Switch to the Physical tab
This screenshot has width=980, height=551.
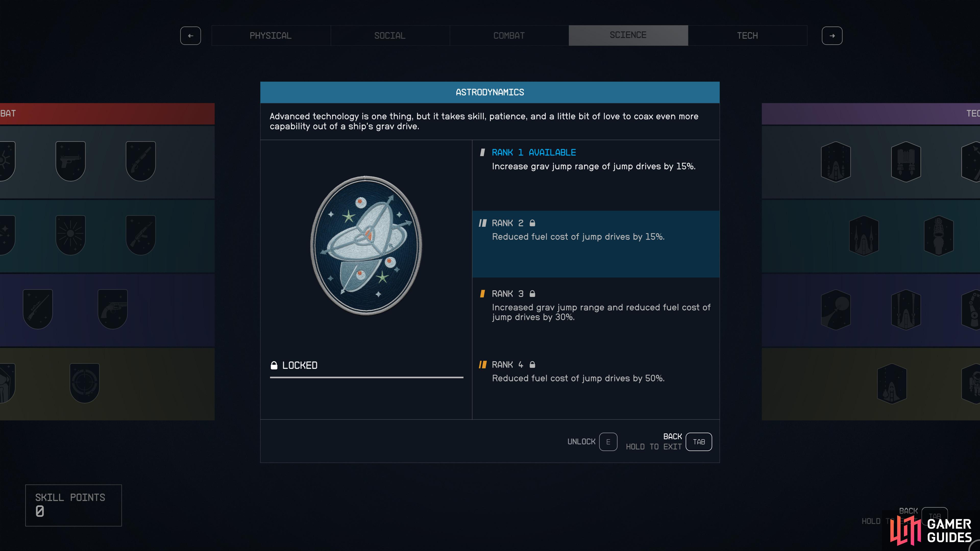pos(271,35)
